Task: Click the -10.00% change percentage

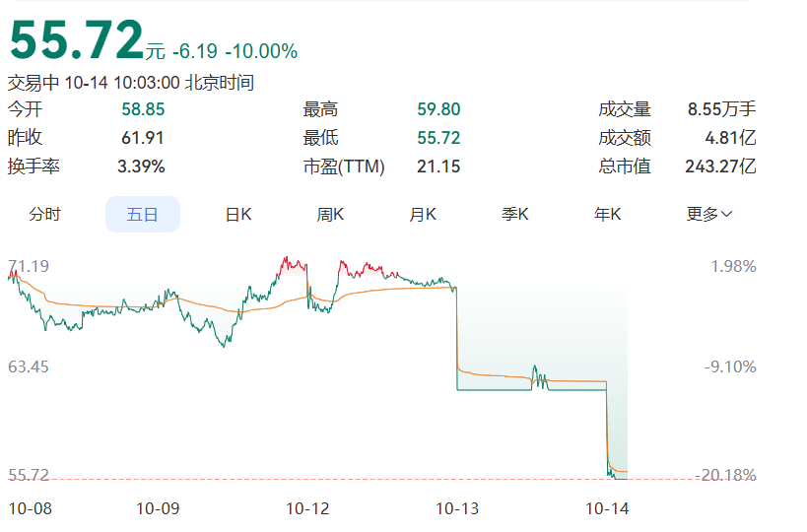Action: pyautogui.click(x=261, y=51)
